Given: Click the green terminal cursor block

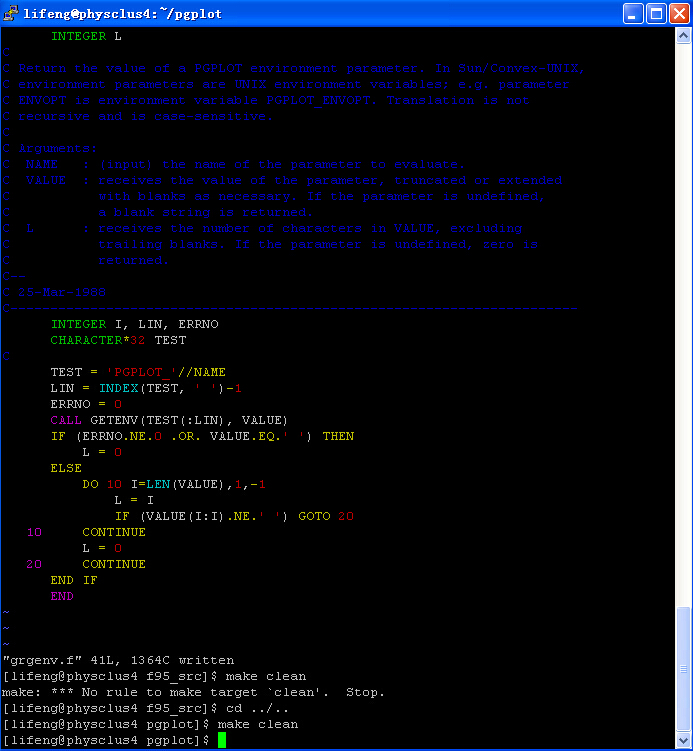Looking at the screenshot, I should tap(222, 740).
